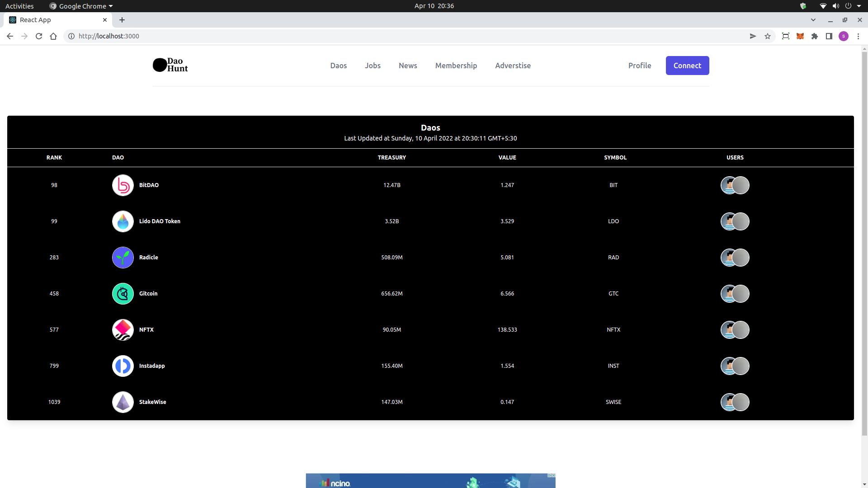Click the 12.47B treasury value

392,185
